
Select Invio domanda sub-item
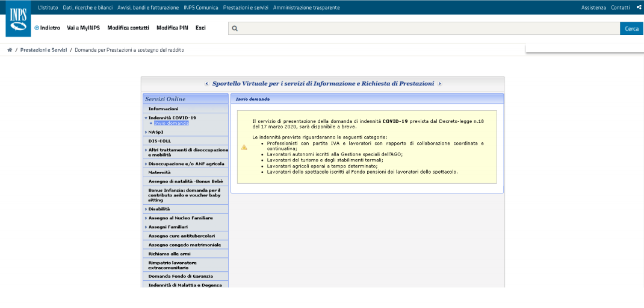click(172, 123)
